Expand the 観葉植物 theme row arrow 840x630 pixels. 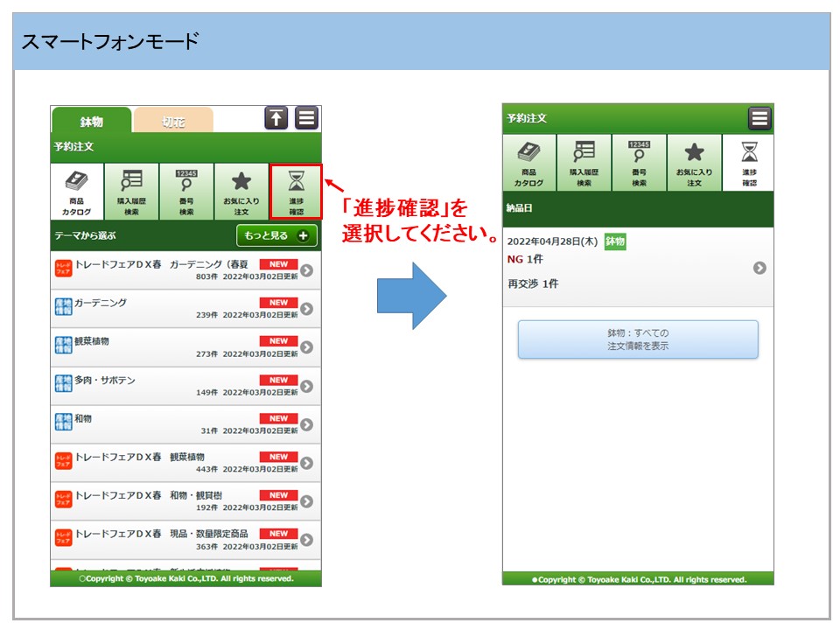click(x=306, y=347)
